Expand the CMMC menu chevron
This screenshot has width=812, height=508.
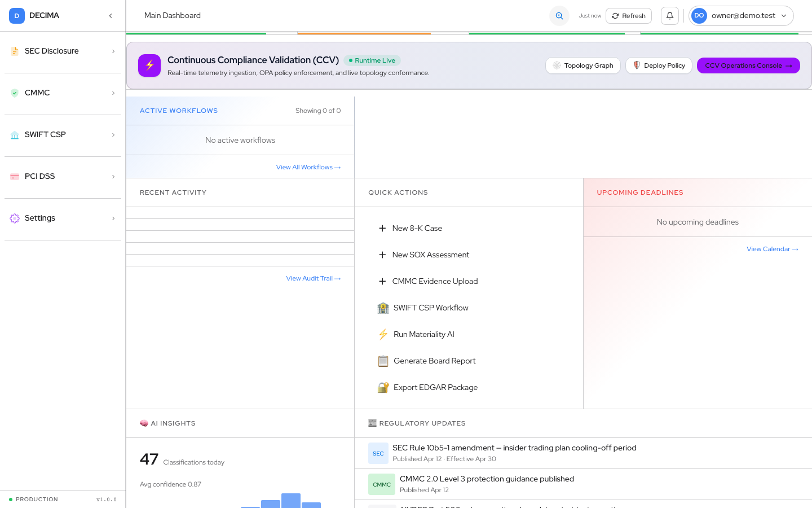click(113, 93)
